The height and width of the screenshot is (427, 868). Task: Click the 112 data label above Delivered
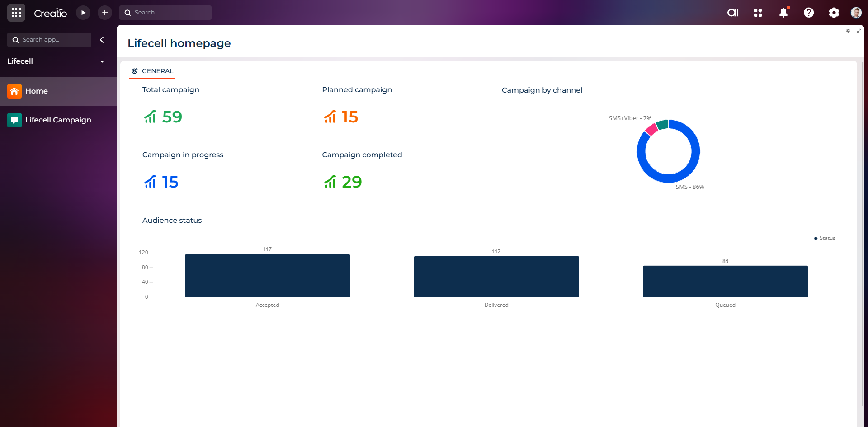click(496, 252)
